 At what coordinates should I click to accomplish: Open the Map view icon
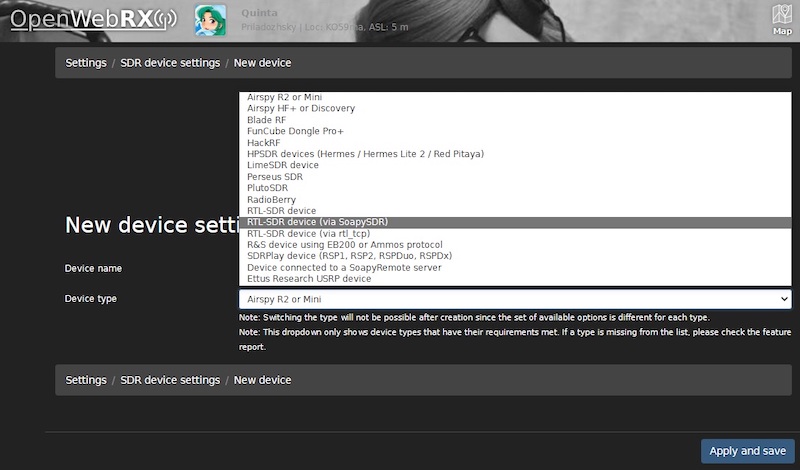point(782,20)
